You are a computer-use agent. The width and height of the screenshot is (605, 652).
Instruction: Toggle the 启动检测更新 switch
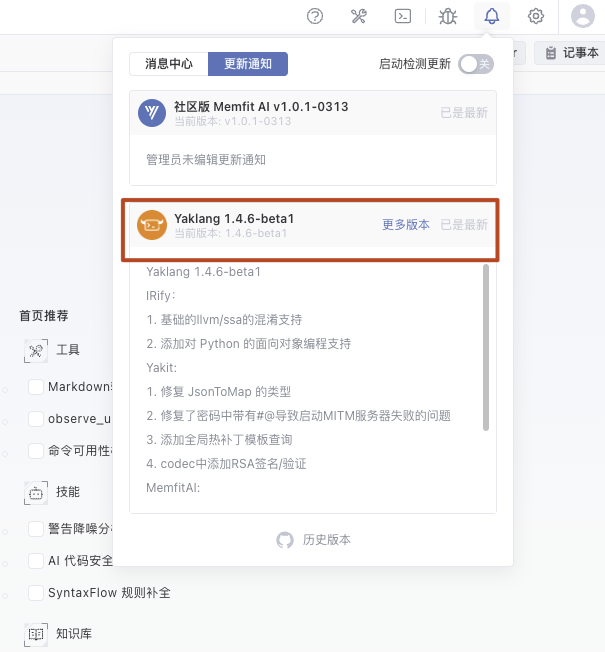tap(476, 64)
